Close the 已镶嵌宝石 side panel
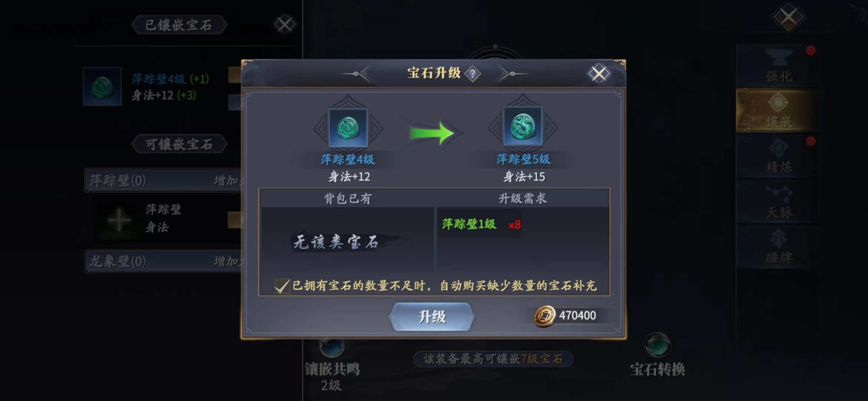Image resolution: width=868 pixels, height=401 pixels. pyautogui.click(x=285, y=25)
